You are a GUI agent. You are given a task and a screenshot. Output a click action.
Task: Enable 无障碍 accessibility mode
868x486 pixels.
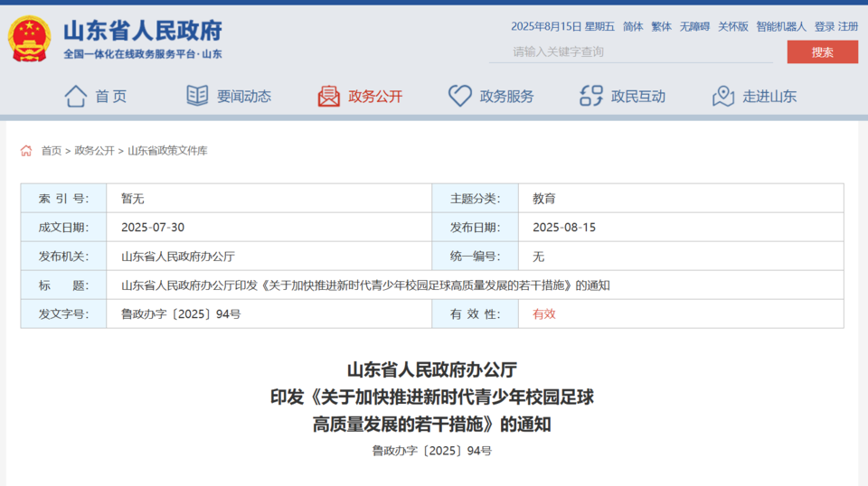(694, 26)
